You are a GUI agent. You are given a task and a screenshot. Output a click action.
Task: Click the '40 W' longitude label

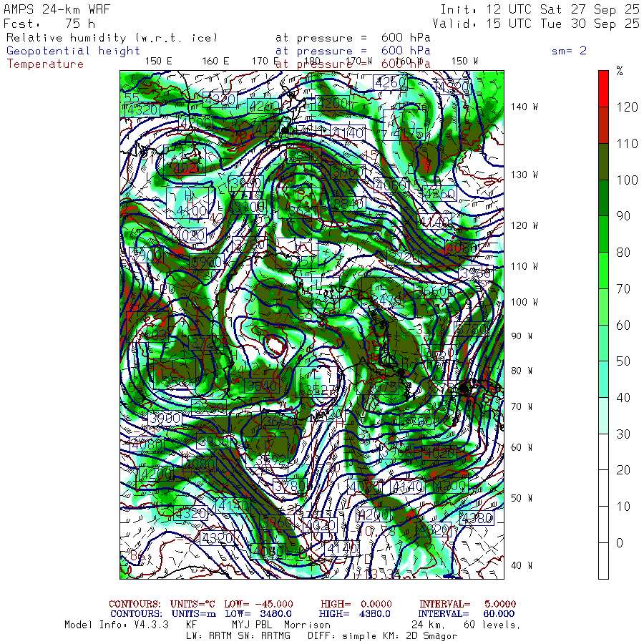[522, 565]
